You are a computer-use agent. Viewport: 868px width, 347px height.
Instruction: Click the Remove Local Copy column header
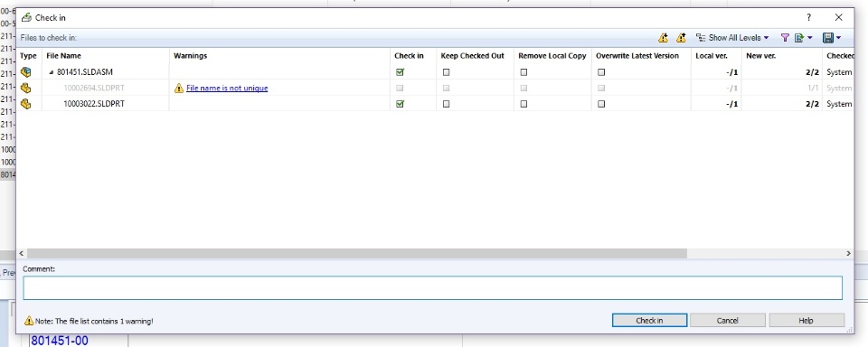pos(552,56)
